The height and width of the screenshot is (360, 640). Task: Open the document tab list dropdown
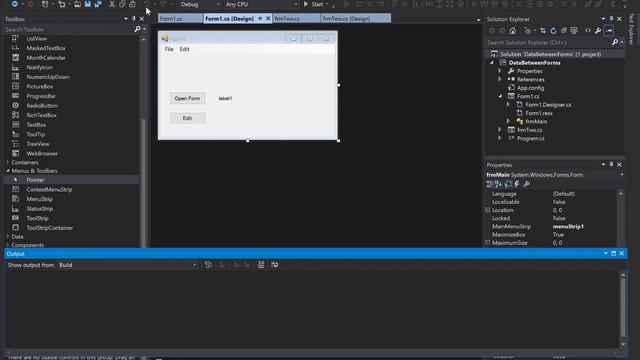(478, 20)
